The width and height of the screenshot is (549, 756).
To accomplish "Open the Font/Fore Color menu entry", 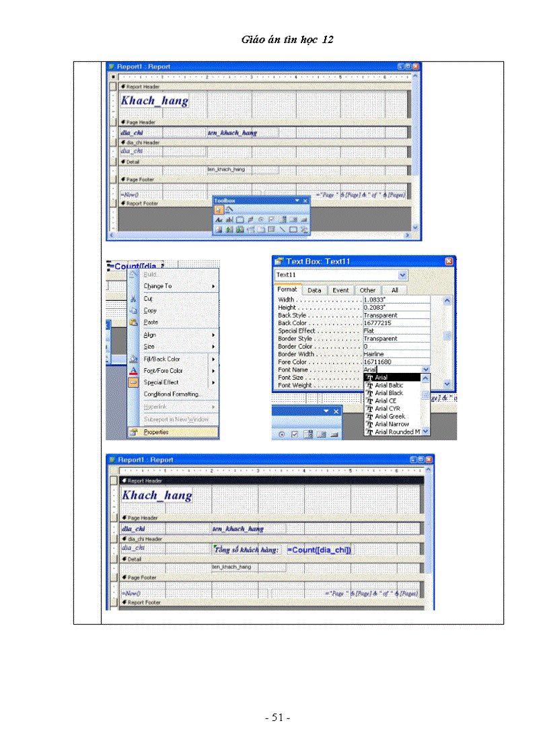I will coord(163,370).
